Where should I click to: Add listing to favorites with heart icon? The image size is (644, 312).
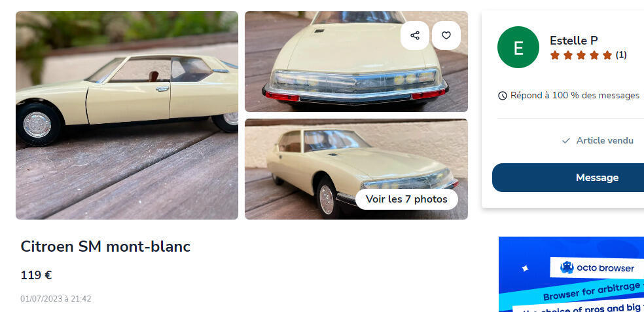click(446, 35)
